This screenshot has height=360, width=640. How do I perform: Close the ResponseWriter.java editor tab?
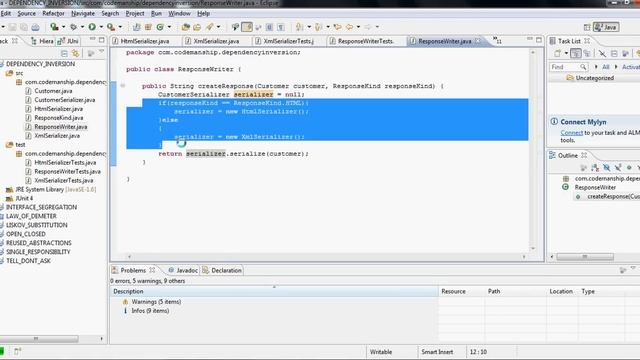pyautogui.click(x=478, y=41)
